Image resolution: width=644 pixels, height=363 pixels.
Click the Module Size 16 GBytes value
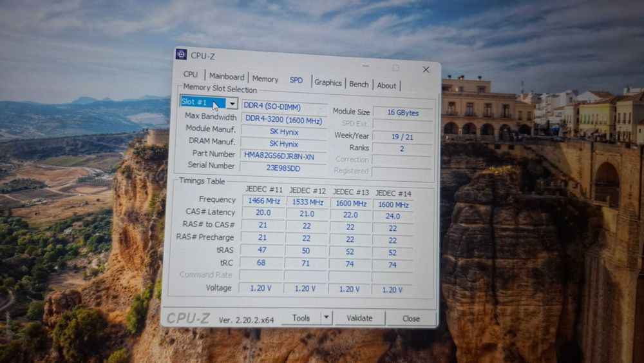click(x=402, y=113)
